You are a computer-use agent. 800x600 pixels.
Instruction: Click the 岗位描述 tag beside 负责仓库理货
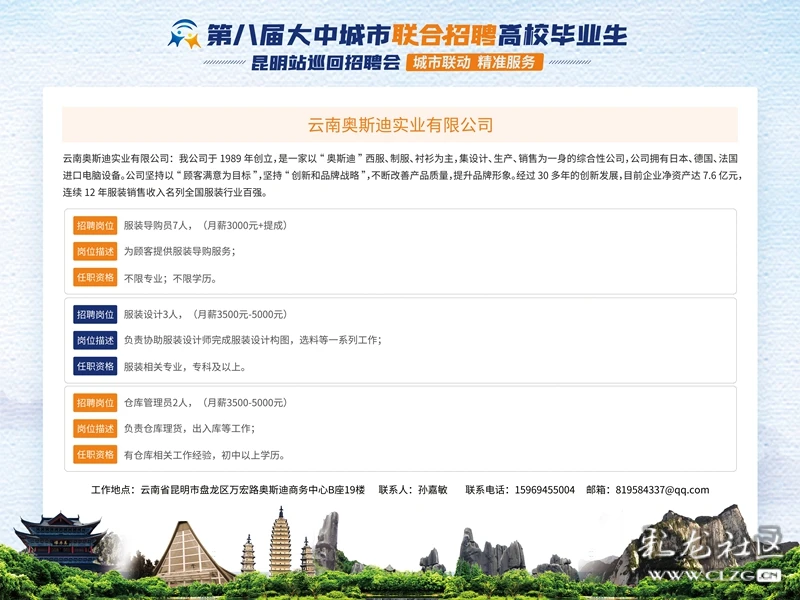click(x=95, y=429)
